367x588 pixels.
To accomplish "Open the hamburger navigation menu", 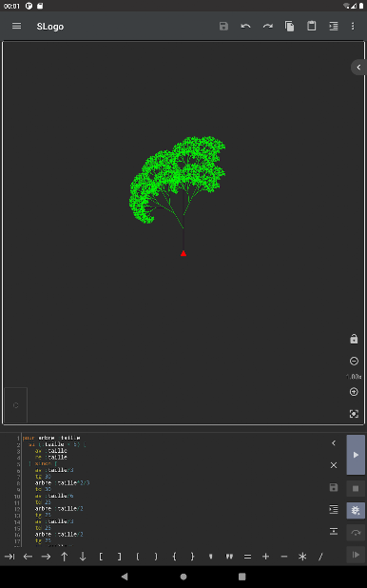I will (x=16, y=26).
